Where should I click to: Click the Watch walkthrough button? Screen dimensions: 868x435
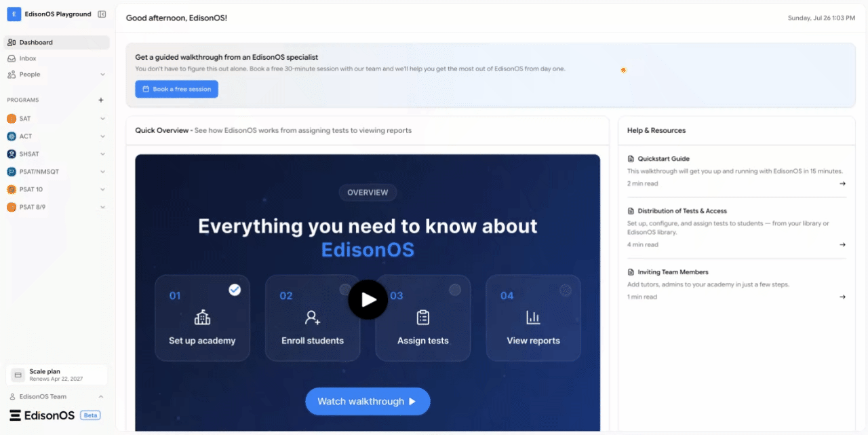368,401
